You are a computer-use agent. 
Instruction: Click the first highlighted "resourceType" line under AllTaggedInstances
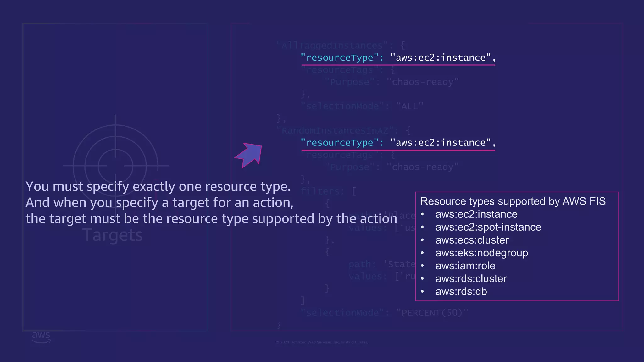398,58
